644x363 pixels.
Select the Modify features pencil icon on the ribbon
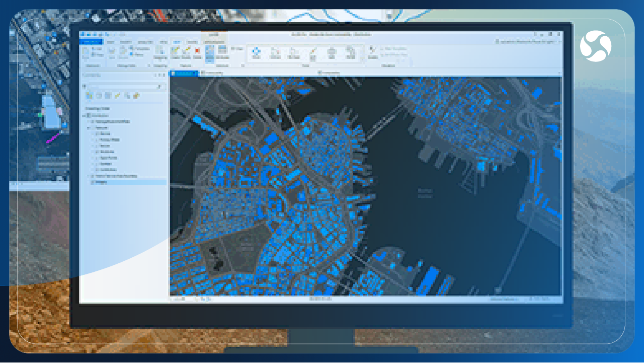[185, 51]
